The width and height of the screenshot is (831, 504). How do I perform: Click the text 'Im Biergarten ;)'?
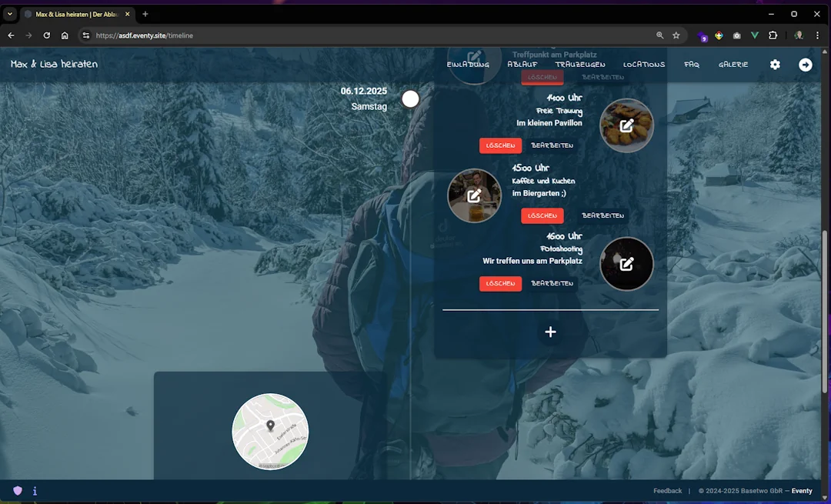(539, 193)
